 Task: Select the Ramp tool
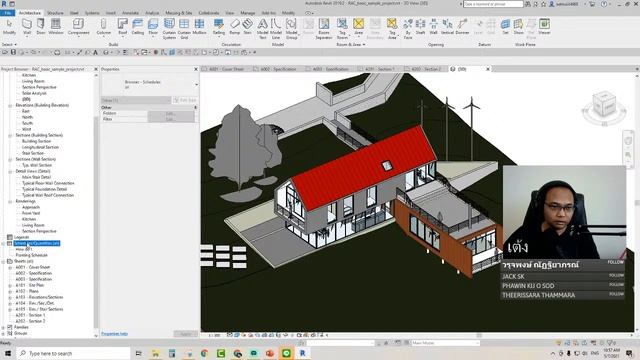coord(235,27)
